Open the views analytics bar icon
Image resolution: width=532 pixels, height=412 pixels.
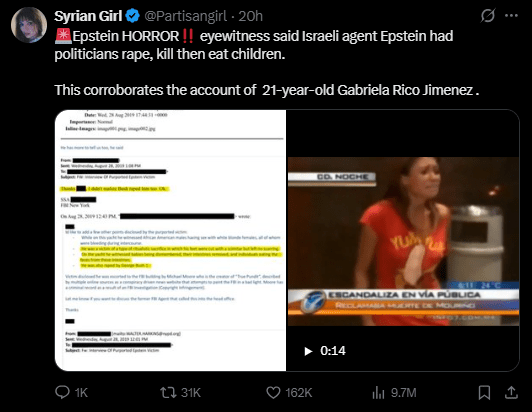click(x=378, y=393)
